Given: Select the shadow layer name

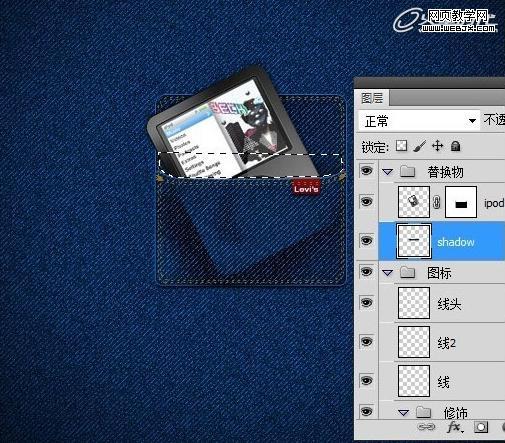Looking at the screenshot, I should click(x=456, y=242).
